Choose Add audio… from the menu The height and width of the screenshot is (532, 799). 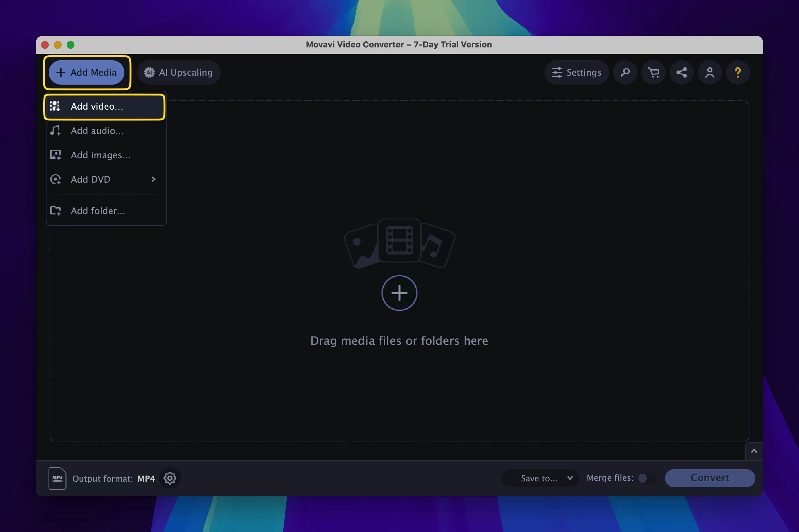point(106,131)
